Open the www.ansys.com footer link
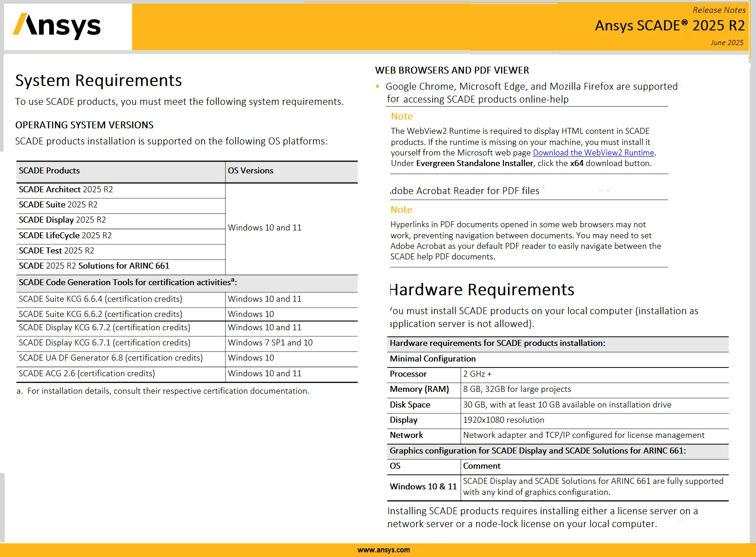Image resolution: width=756 pixels, height=557 pixels. tap(383, 550)
